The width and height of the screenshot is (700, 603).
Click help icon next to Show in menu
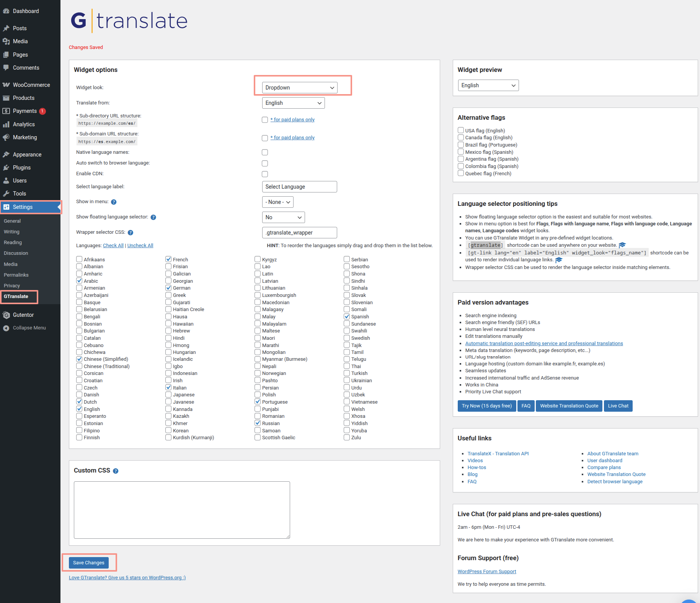coord(114,202)
